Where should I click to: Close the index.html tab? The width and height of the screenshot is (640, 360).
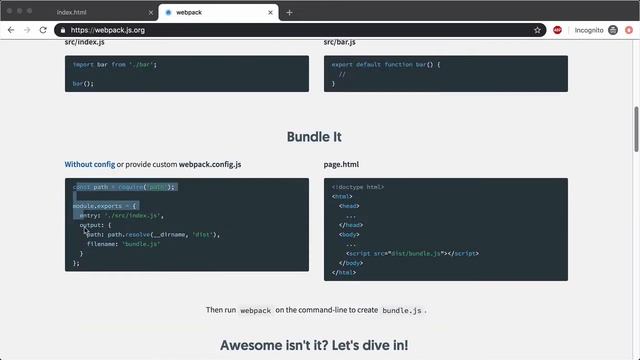click(x=151, y=13)
